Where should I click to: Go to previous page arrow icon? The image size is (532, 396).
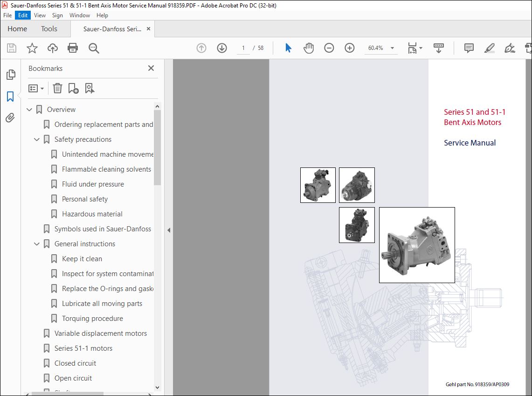pos(201,48)
